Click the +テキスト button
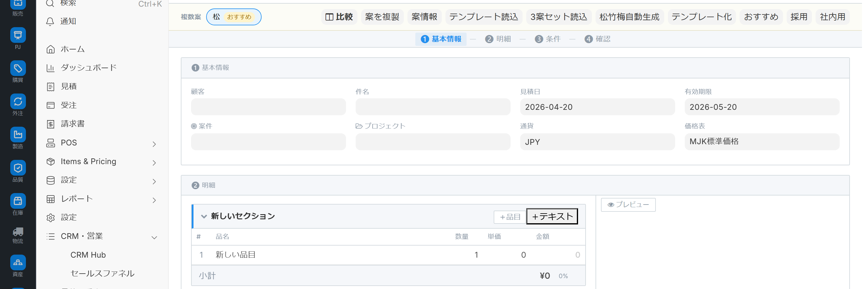Image resolution: width=868 pixels, height=289 pixels. pyautogui.click(x=552, y=217)
